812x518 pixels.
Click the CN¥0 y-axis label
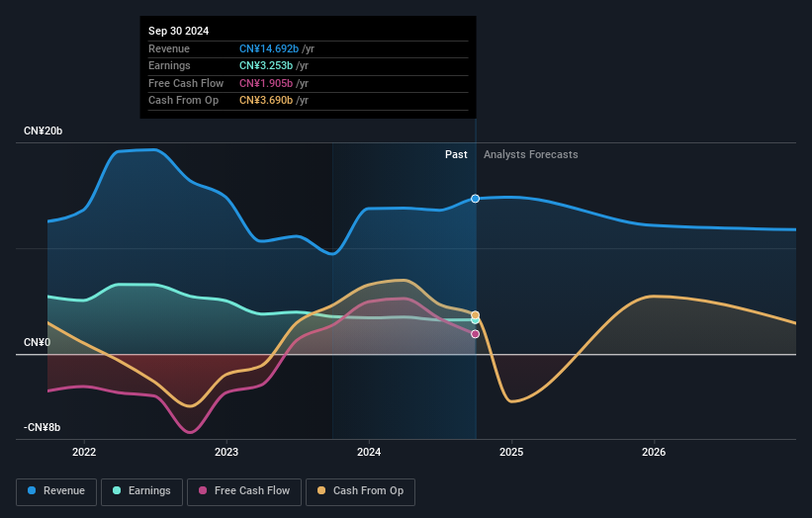38,343
